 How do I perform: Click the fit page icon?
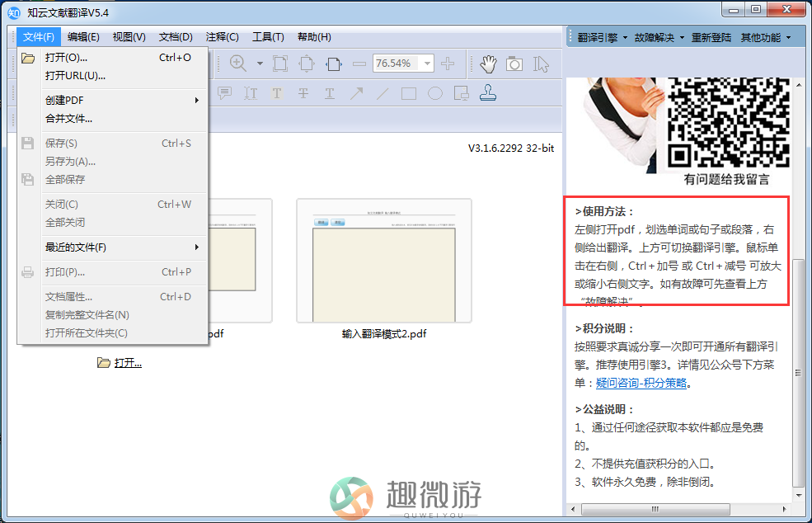307,64
